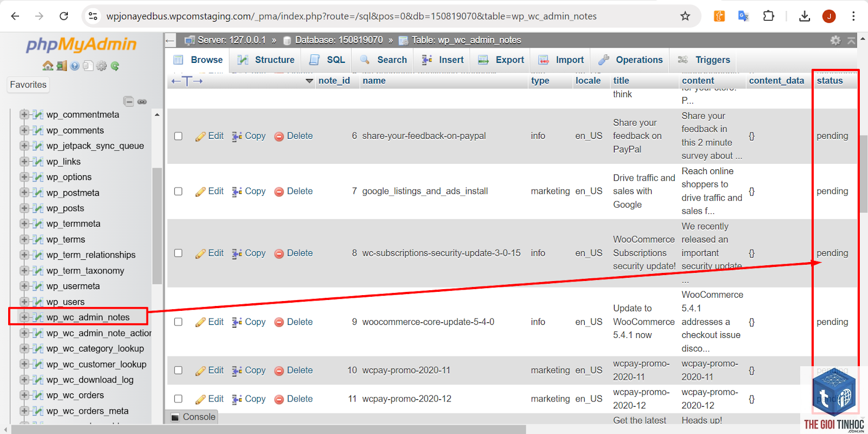Expand the wp_users table node
This screenshot has height=434, width=868.
click(x=24, y=302)
